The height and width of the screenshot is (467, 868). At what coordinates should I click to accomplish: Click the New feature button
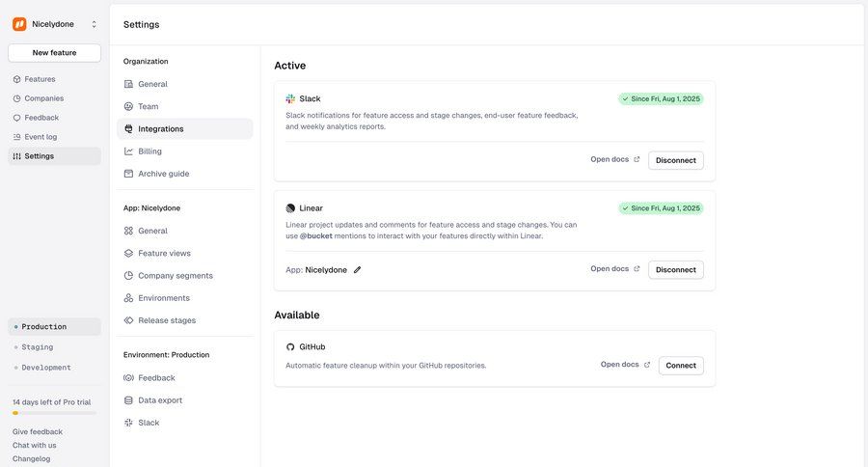[x=54, y=53]
